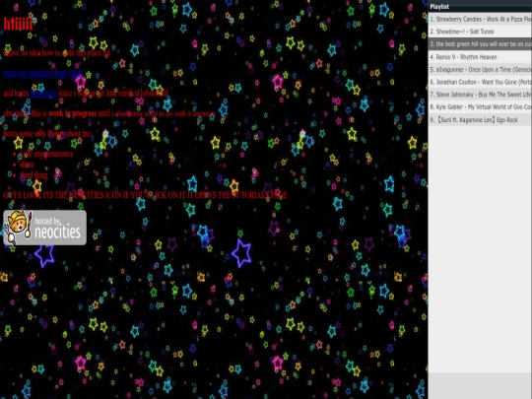532x399 pixels.
Task: Choose siIvagunner - Once Upon a Time track
Action: coord(480,70)
